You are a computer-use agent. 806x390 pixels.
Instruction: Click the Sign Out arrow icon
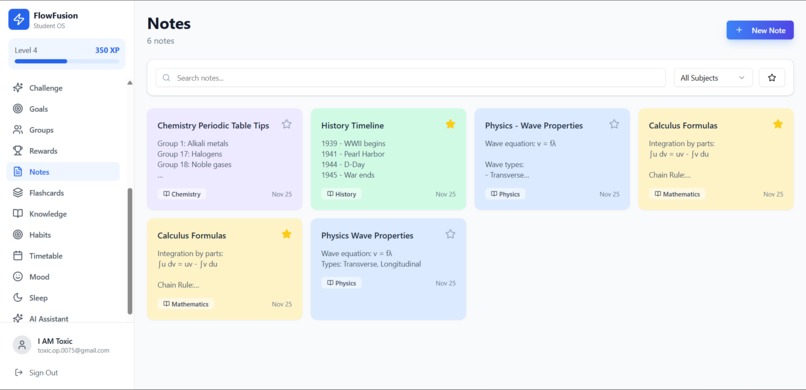(x=19, y=373)
